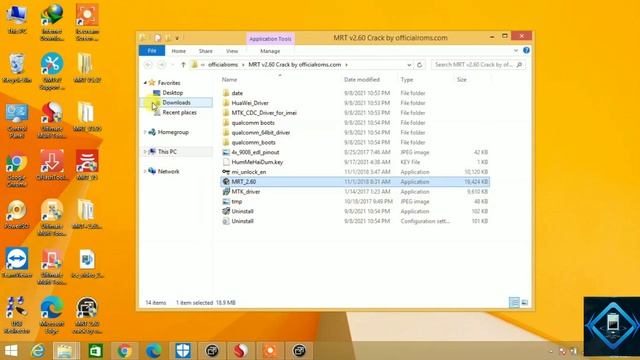
Task: Open the address bar history dropdown
Action: click(x=409, y=65)
